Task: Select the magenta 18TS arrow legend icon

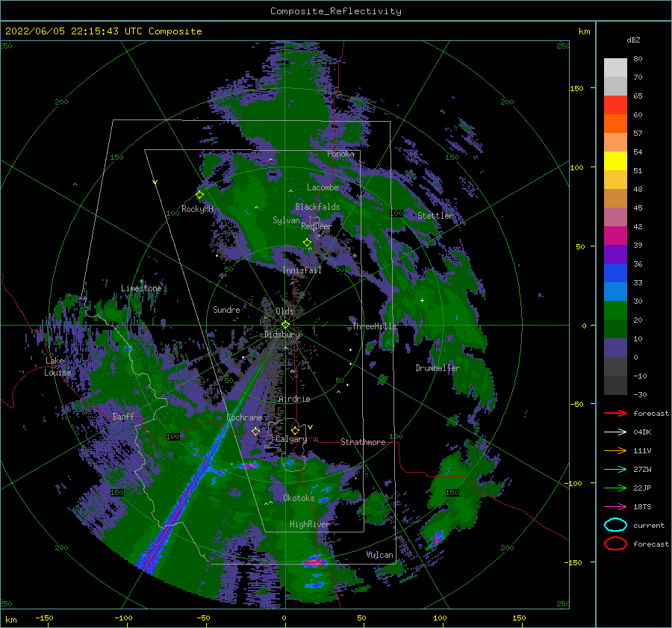Action: point(615,507)
